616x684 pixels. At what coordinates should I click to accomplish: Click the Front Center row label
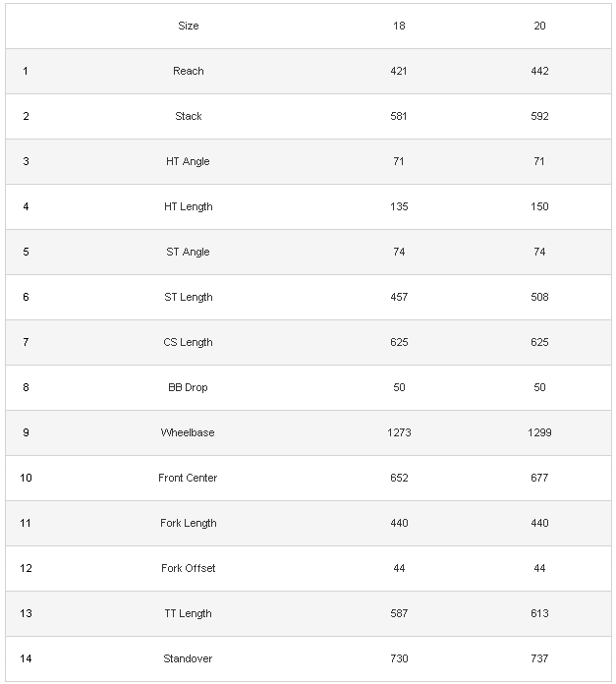[189, 478]
